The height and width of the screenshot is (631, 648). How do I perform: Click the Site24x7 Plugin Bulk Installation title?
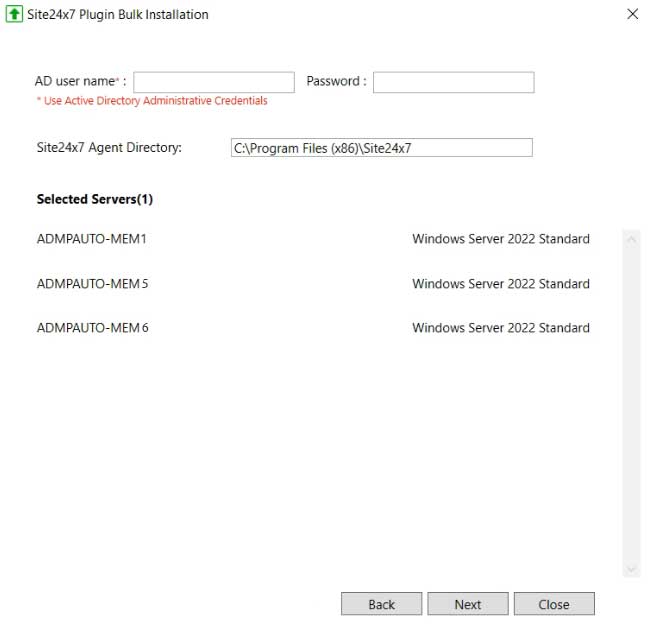[118, 15]
